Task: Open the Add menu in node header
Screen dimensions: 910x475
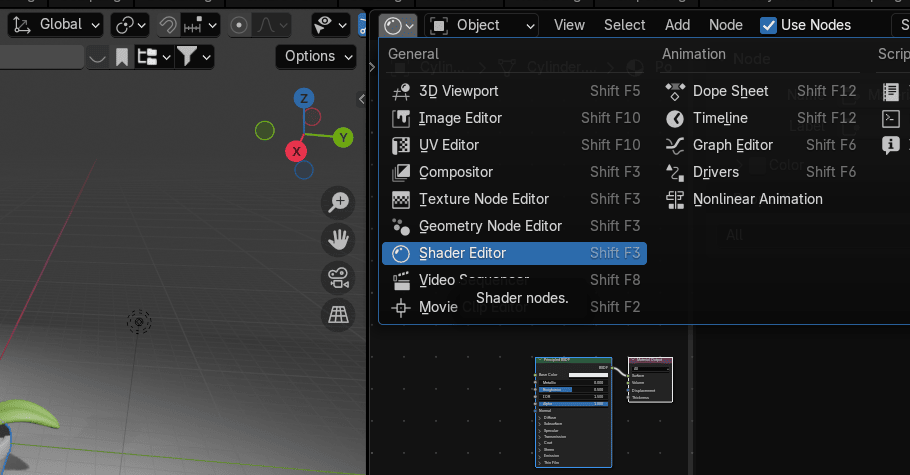Action: coord(677,25)
